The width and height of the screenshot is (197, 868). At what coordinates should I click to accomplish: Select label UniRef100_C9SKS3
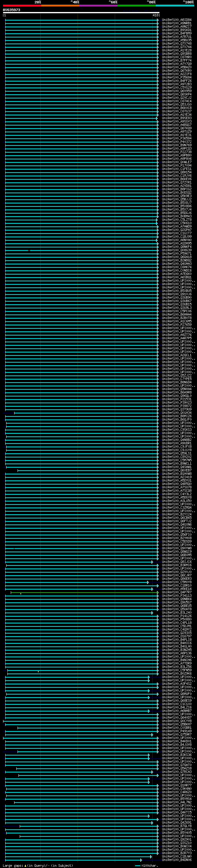176,430
